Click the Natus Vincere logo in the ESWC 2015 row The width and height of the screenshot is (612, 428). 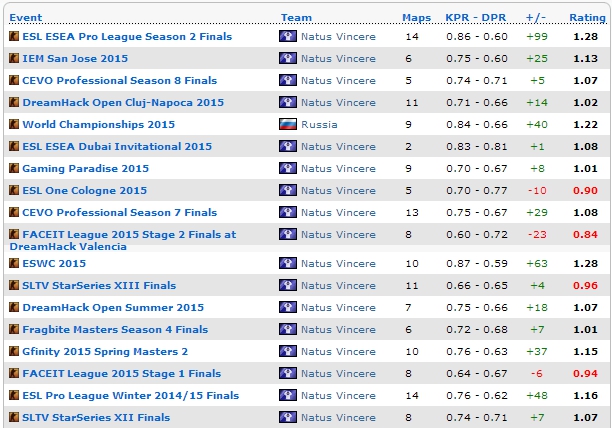point(288,263)
